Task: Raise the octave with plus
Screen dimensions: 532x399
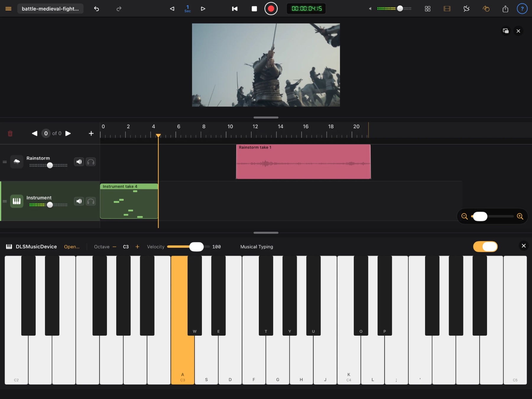Action: tap(137, 247)
